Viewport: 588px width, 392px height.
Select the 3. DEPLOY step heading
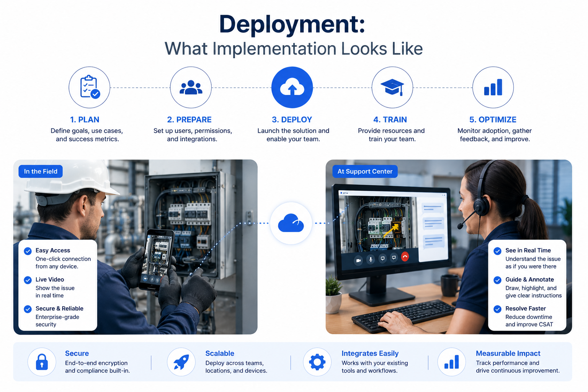(x=292, y=120)
